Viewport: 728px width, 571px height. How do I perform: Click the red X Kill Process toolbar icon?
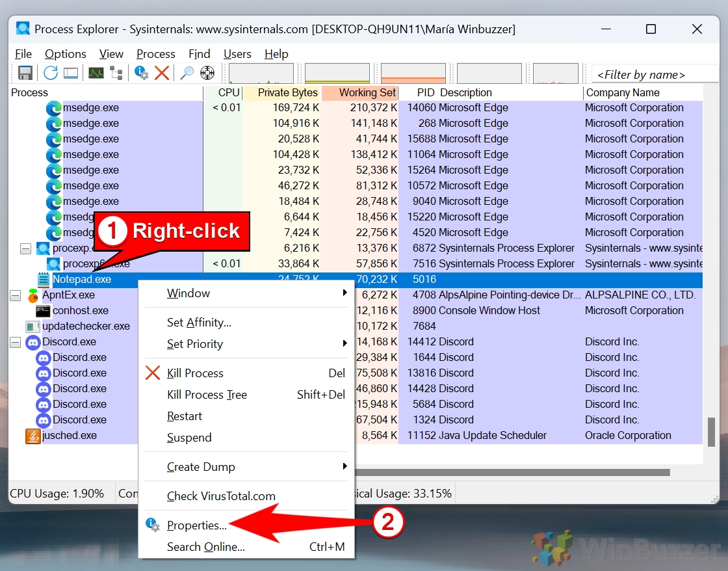(x=162, y=73)
